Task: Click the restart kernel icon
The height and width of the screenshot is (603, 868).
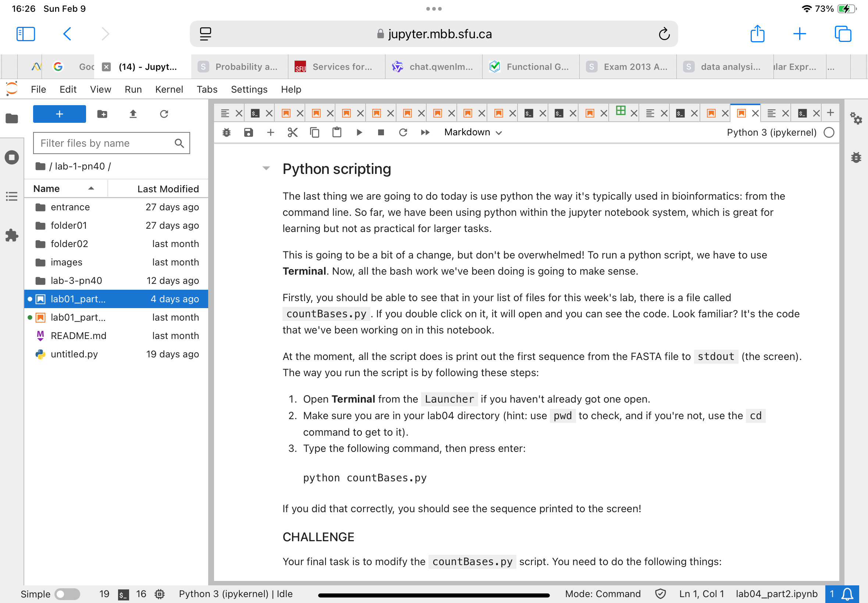Action: coord(402,132)
